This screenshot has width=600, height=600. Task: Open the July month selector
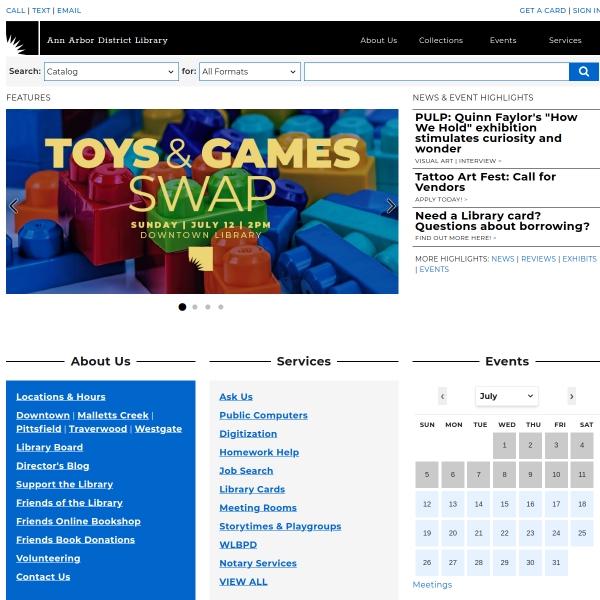[507, 396]
